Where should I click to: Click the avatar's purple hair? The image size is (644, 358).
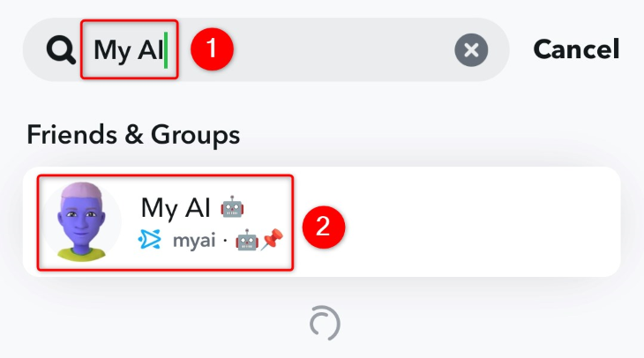point(81,190)
